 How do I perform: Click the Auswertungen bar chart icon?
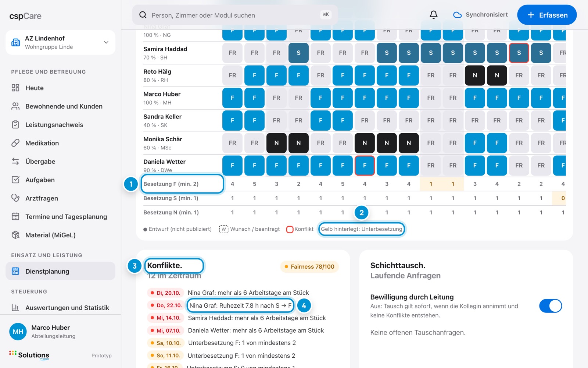(x=15, y=307)
